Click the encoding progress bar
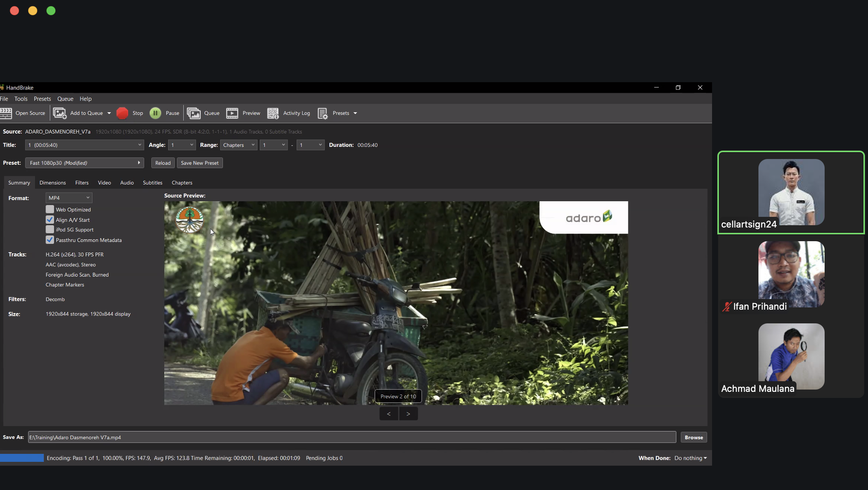Image resolution: width=868 pixels, height=490 pixels. click(22, 458)
